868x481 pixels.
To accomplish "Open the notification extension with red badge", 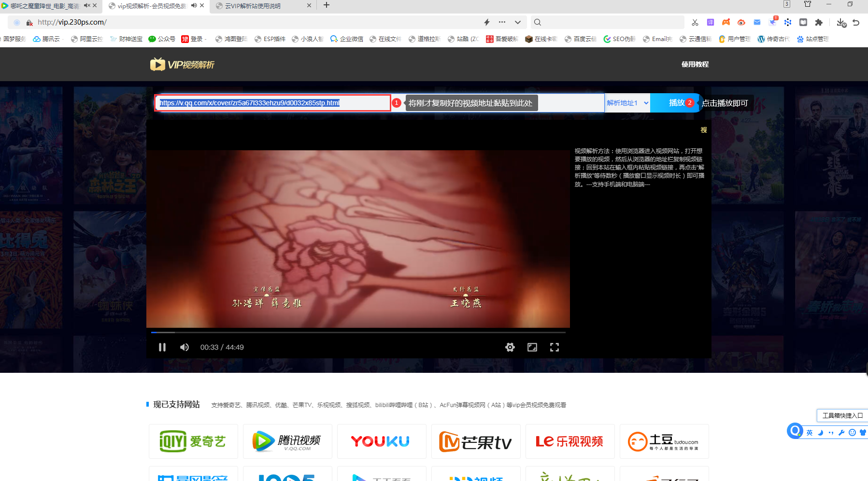I will tap(773, 21).
